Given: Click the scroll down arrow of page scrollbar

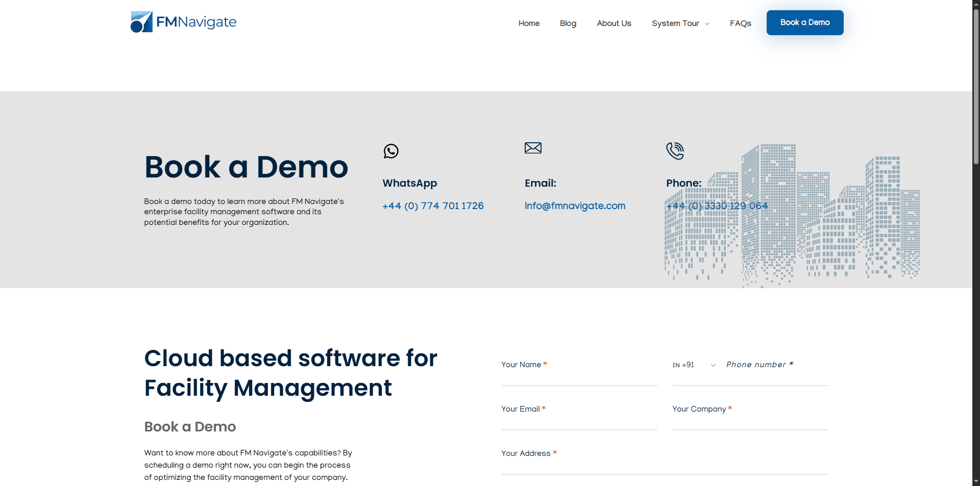Looking at the screenshot, I should [976, 481].
